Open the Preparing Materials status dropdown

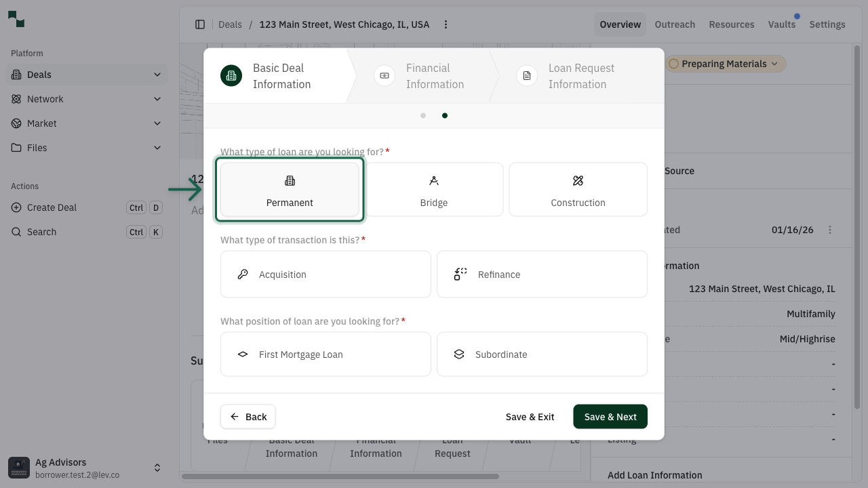click(x=724, y=63)
